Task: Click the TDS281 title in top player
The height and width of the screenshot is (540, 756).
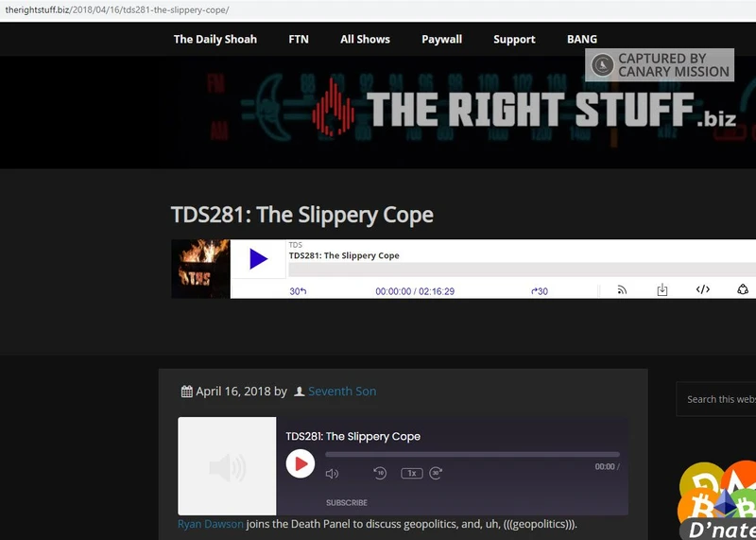Action: (x=344, y=255)
